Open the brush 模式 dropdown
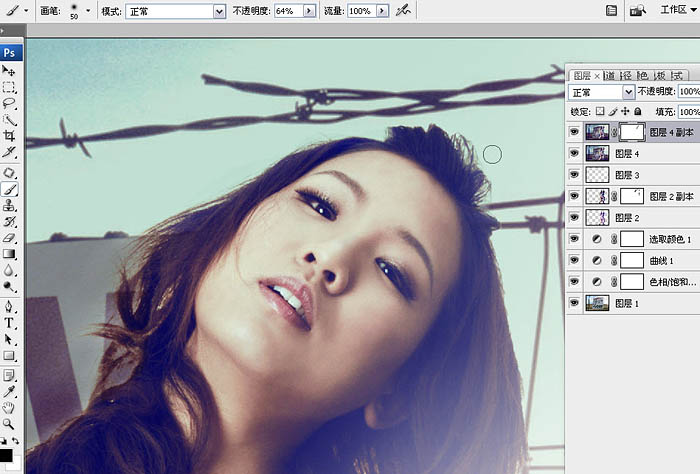 tap(220, 10)
